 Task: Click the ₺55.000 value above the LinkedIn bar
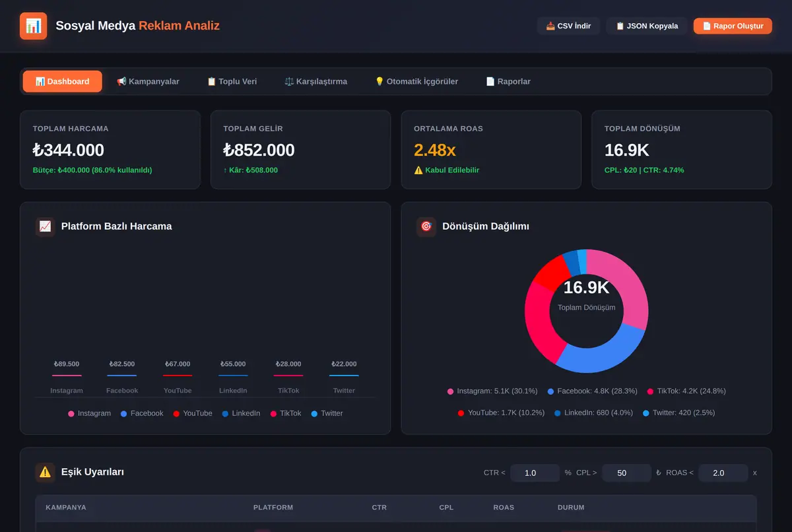click(x=233, y=364)
